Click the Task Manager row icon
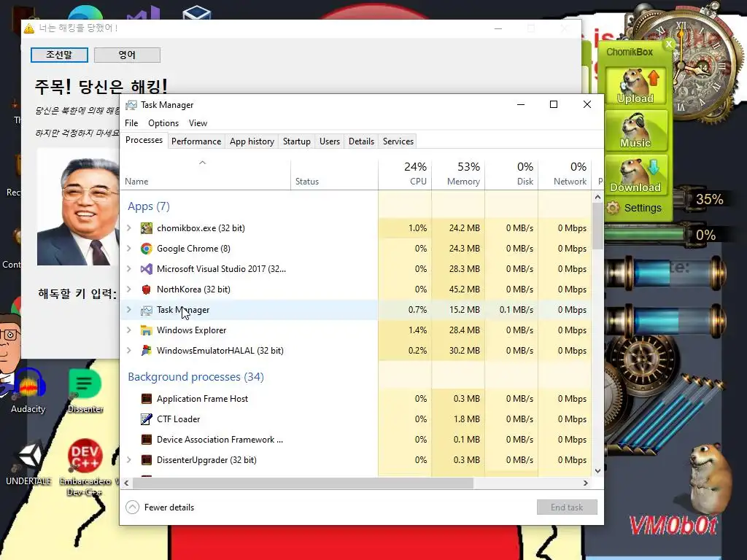This screenshot has height=560, width=747. tap(146, 310)
